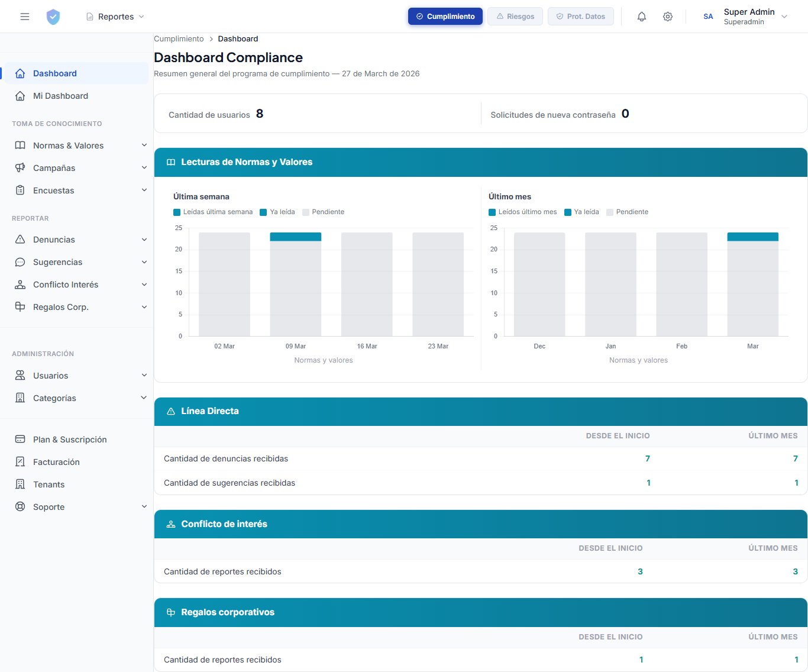Screen dimensions: 808x672
Task: Toggle the Pendiente legend in Última semana chart
Action: [324, 211]
